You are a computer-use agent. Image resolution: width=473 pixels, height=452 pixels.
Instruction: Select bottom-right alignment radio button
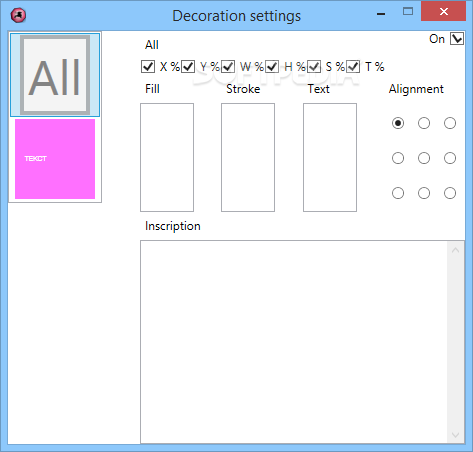pyautogui.click(x=450, y=193)
